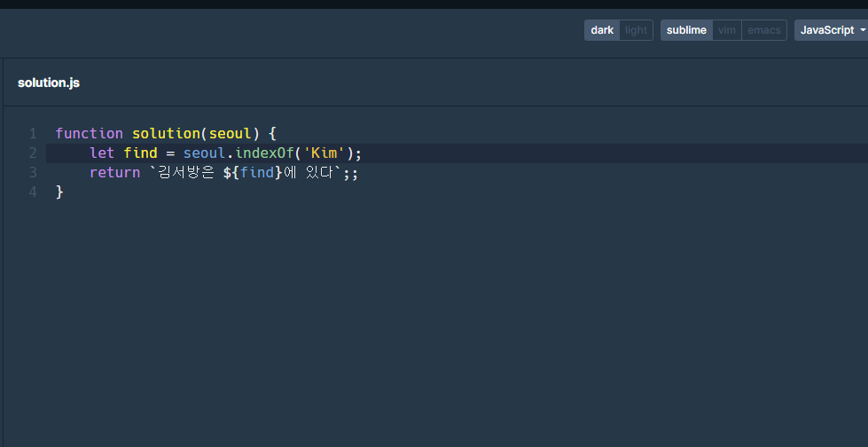Select emacs keybinding mode
Viewport: 868px width, 447px height.
point(764,30)
